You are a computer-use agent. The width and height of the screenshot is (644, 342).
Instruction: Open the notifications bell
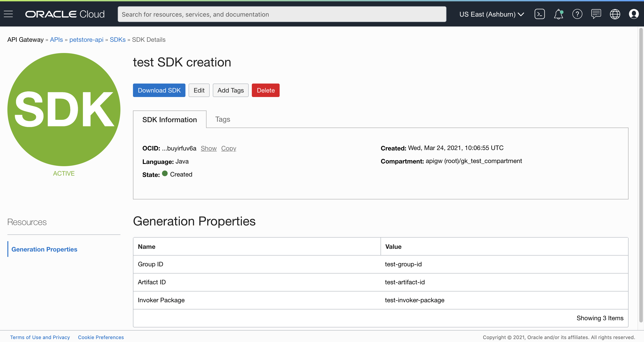coord(558,14)
